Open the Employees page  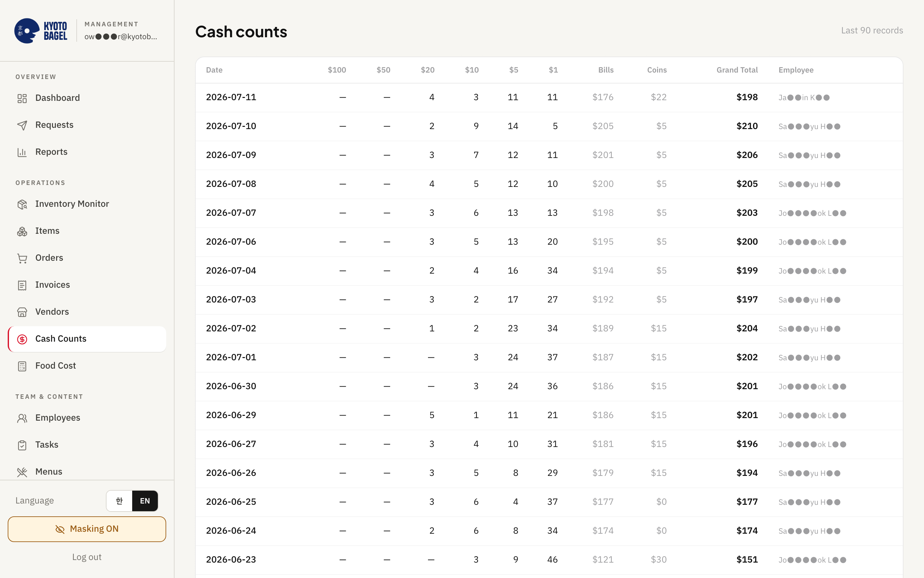(87, 417)
